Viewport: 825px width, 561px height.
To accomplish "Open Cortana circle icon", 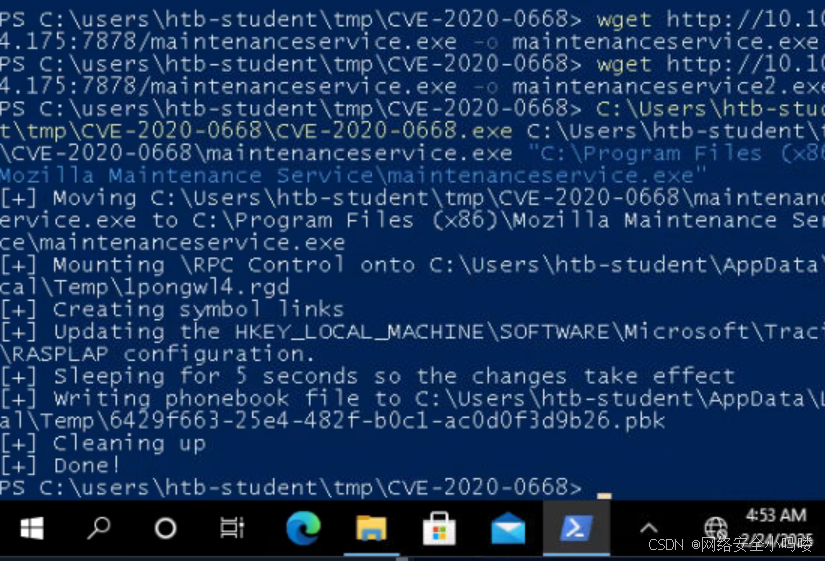I will (165, 528).
